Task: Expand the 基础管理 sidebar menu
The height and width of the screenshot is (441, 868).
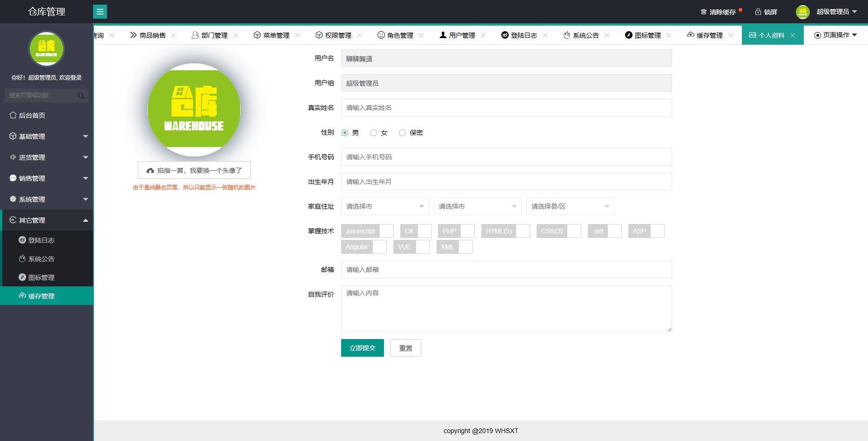Action: coord(47,136)
